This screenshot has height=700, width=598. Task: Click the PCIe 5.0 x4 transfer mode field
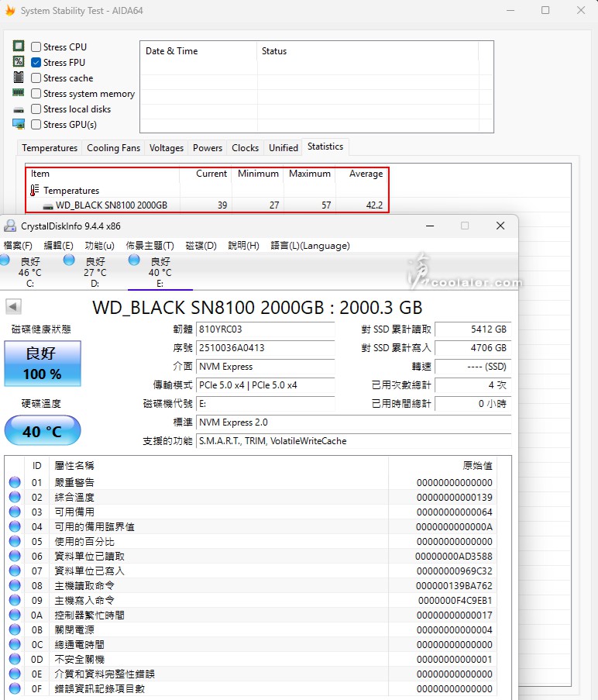pyautogui.click(x=265, y=384)
